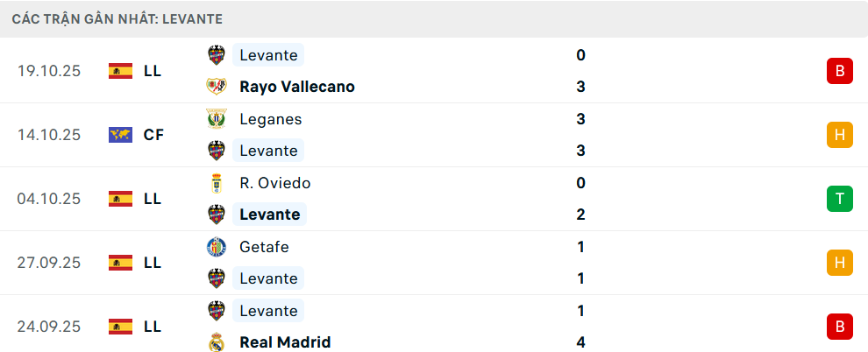This screenshot has height=352, width=868.
Task: Open Rayo Vallecano team link
Action: pyautogui.click(x=296, y=87)
